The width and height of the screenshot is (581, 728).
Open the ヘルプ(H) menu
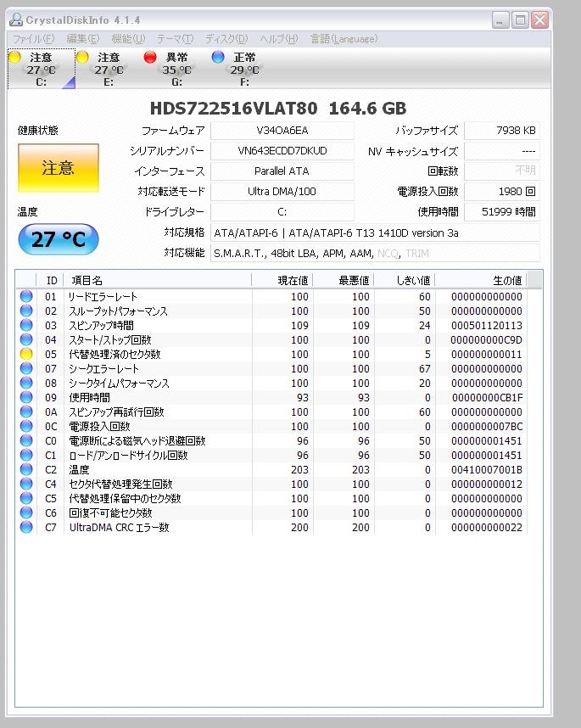pos(278,39)
